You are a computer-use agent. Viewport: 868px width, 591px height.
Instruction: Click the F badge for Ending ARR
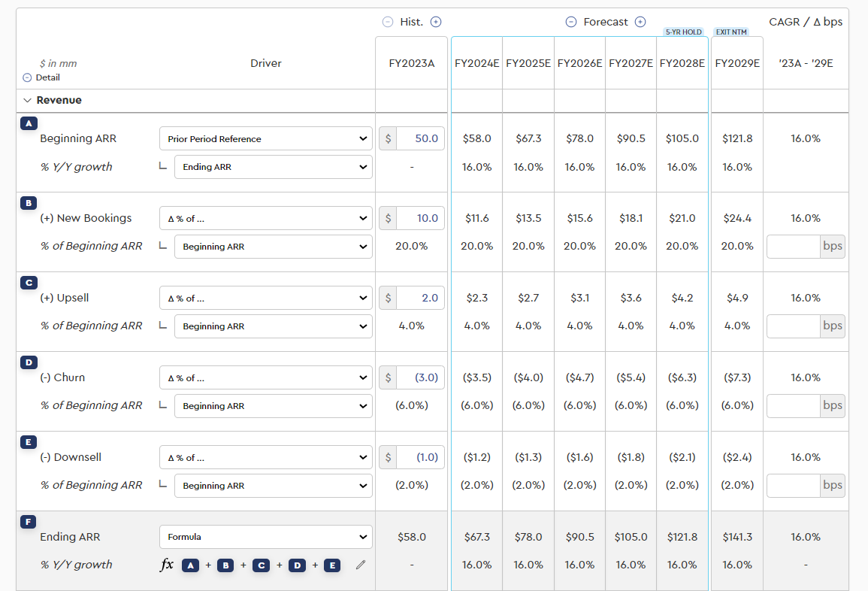[29, 522]
